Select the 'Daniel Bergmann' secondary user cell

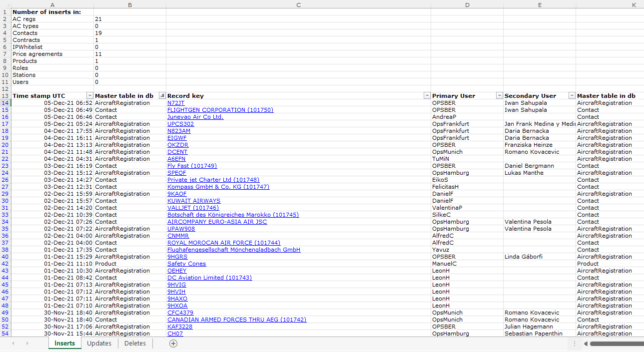pos(540,166)
